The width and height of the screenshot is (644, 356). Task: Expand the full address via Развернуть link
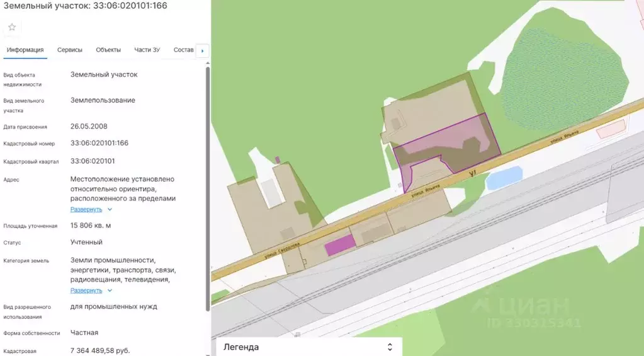86,209
